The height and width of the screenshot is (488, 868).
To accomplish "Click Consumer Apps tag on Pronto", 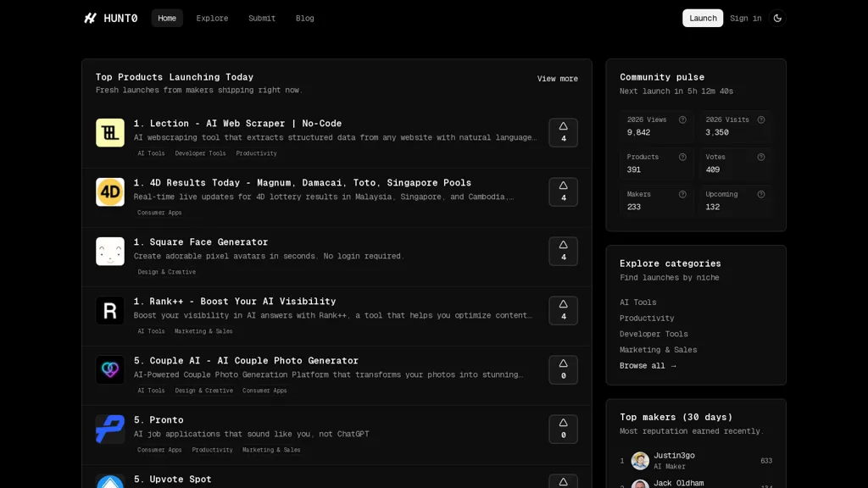I will (159, 450).
